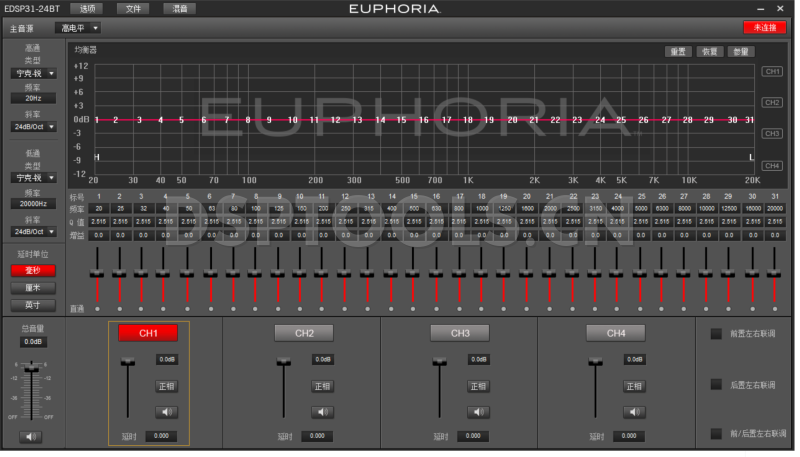800x457 pixels.
Task: Click the CH1 delay input field
Action: pos(161,436)
